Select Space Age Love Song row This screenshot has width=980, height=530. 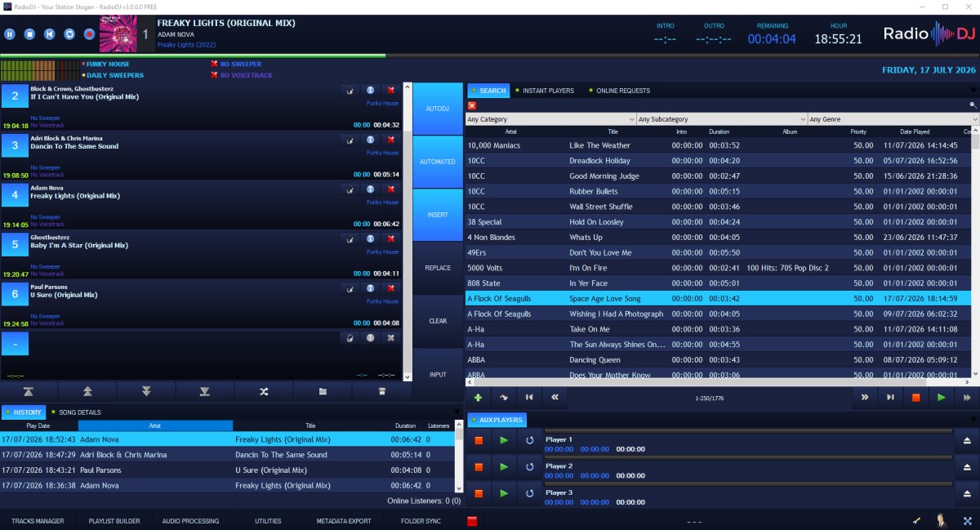tap(719, 300)
